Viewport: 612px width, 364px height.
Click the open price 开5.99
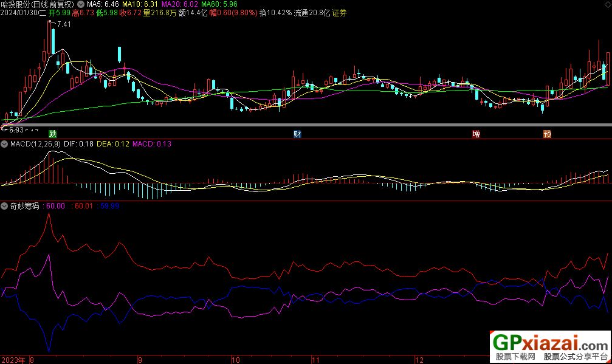(60, 13)
